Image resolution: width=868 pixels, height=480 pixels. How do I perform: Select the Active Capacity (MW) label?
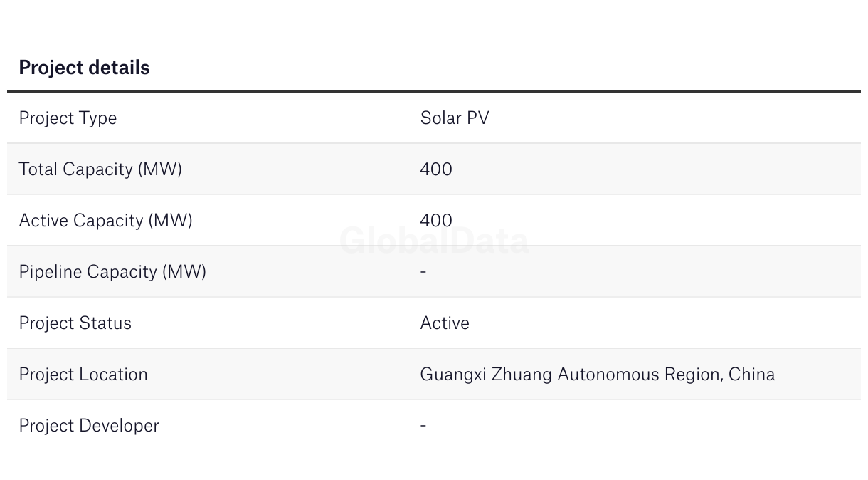[106, 221]
